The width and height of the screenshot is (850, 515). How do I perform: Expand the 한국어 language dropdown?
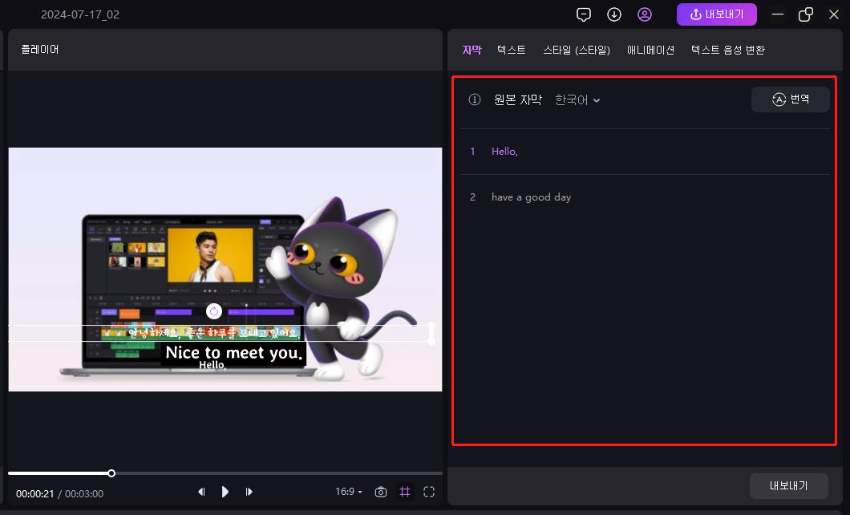578,100
